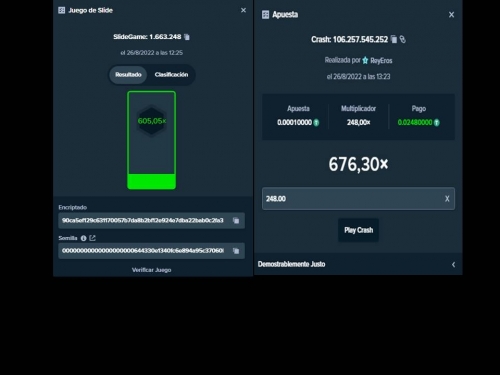Image resolution: width=500 pixels, height=375 pixels.
Task: Copy the Crash bet ID 106.257.545.252
Action: [x=394, y=39]
